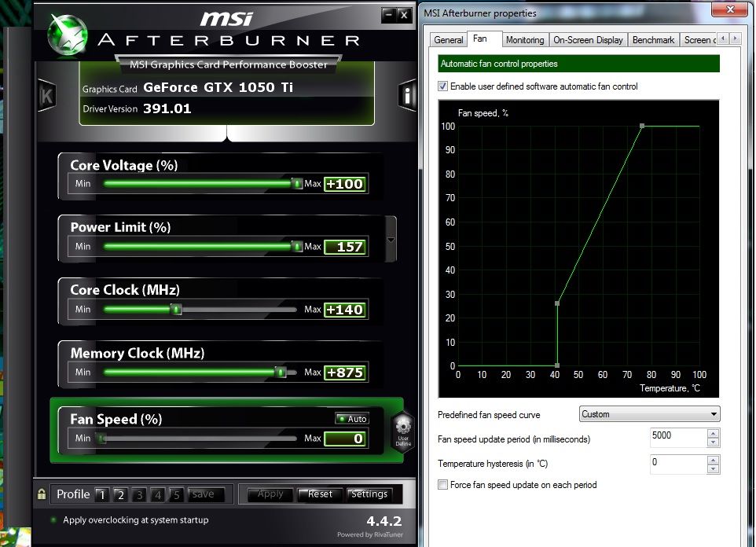
Task: Click the Afterburner green logo emblem
Action: click(67, 35)
